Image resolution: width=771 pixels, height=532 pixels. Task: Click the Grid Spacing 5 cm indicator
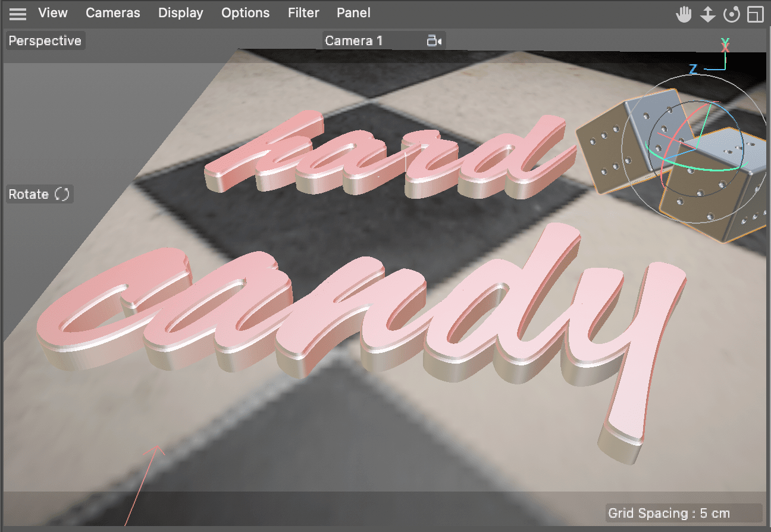point(669,513)
